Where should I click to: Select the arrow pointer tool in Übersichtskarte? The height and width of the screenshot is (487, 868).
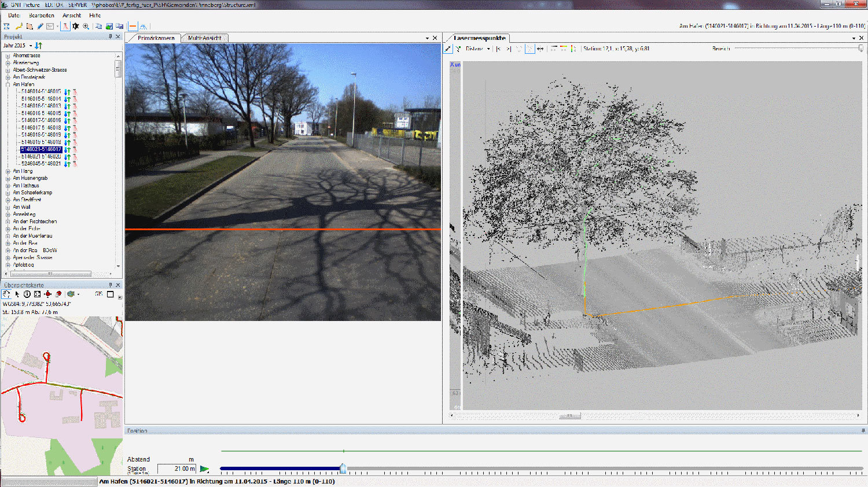17,294
